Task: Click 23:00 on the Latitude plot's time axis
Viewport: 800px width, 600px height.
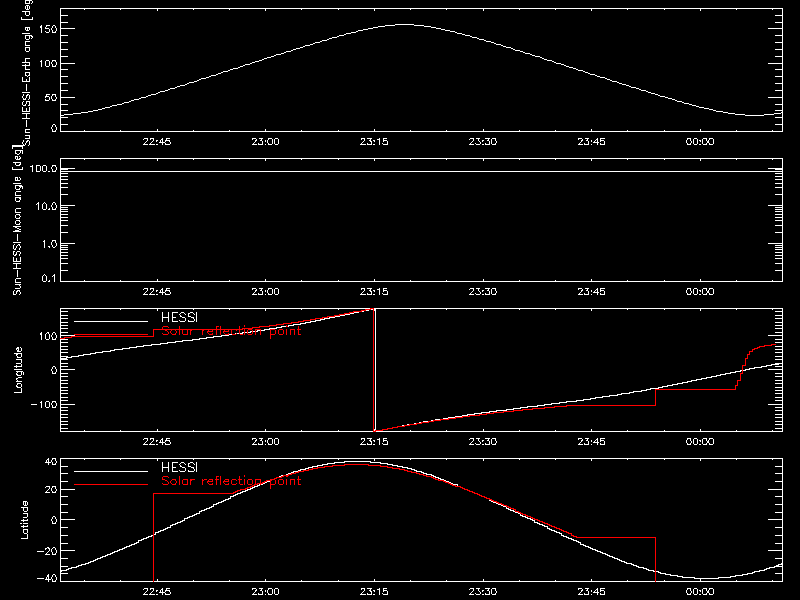Action: point(265,591)
